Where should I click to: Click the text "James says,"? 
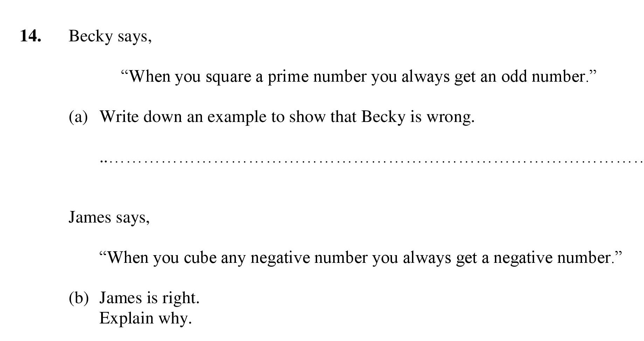coord(109,218)
